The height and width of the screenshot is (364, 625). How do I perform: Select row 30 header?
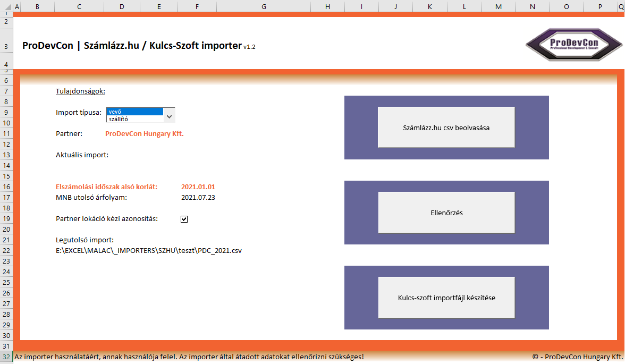click(6, 336)
